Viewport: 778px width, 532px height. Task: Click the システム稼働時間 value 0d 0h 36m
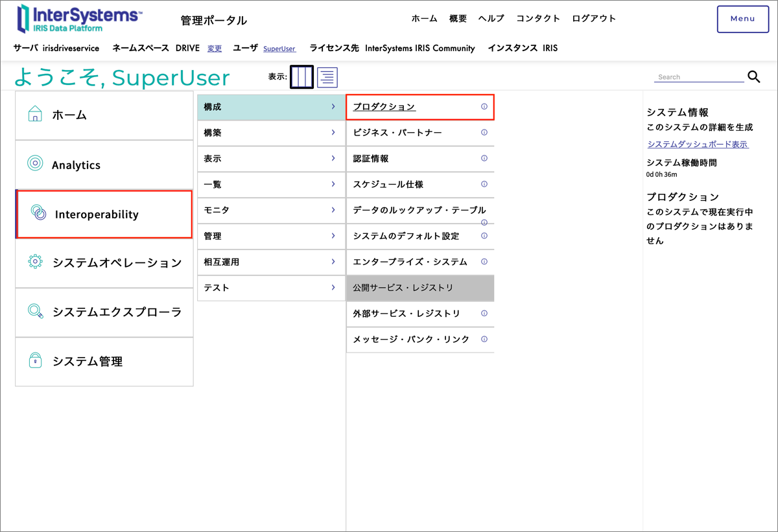[x=661, y=174]
